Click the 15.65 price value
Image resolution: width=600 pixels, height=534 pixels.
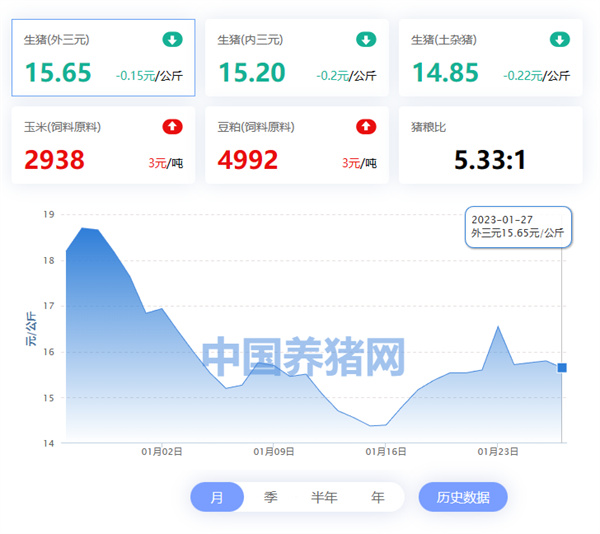[x=58, y=73]
